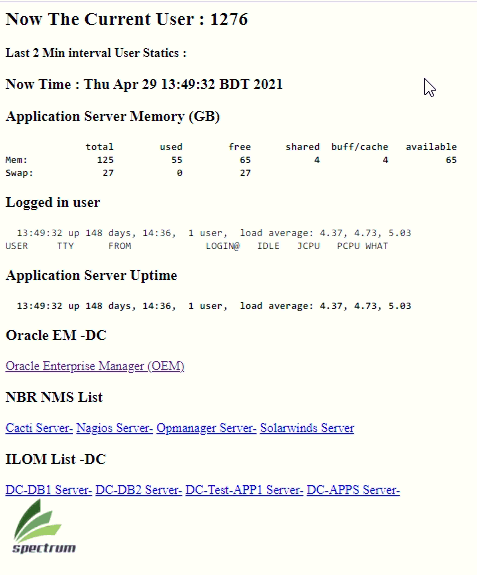Click the Application Server Uptime heading

point(91,275)
